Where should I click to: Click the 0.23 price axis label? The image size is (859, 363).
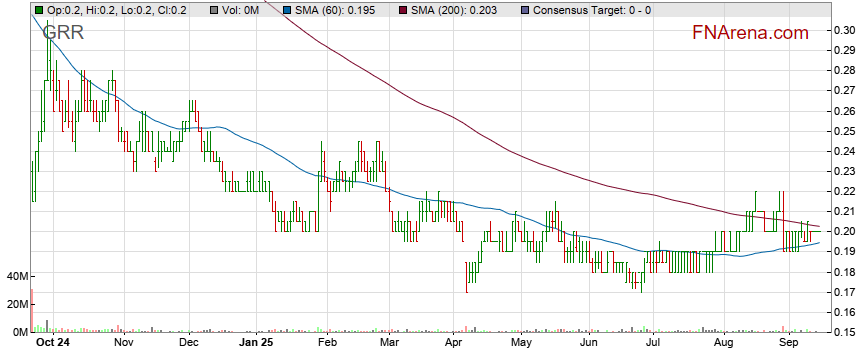pos(845,171)
